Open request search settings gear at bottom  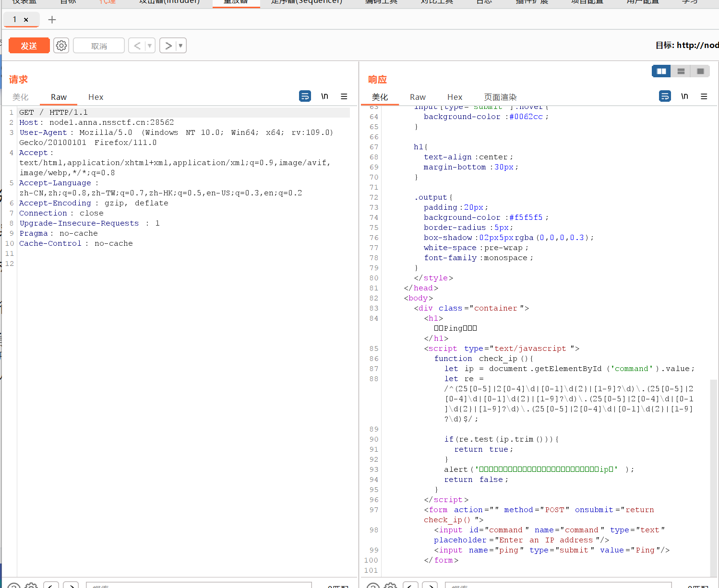(31, 586)
